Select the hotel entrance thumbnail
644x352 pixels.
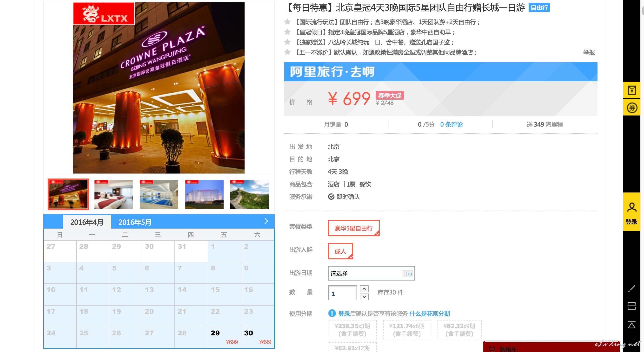tap(68, 194)
